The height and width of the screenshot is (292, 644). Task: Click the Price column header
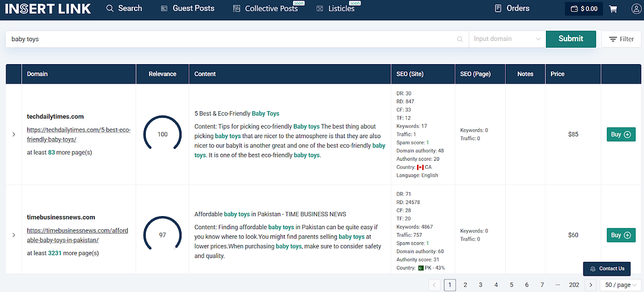[x=573, y=74]
